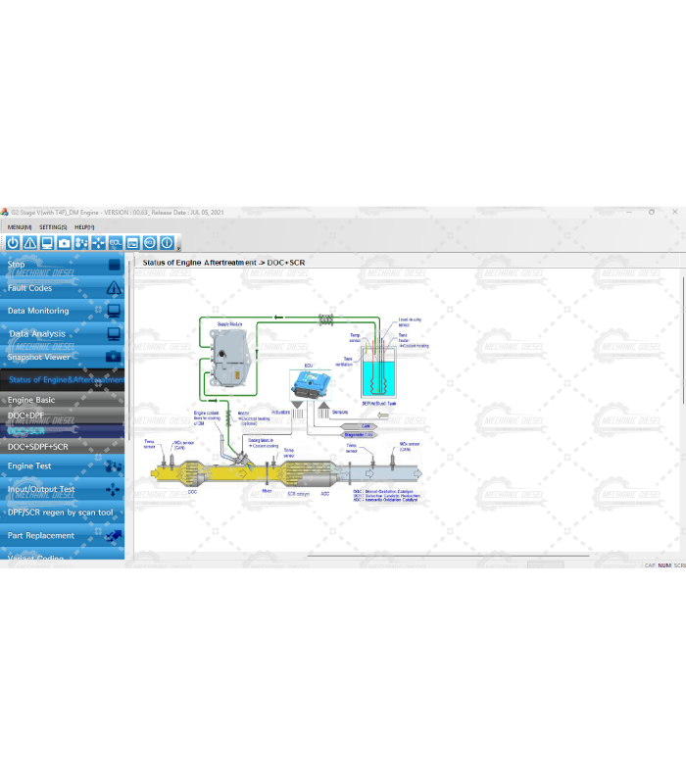Open the toolbar overflow arrow
The width and height of the screenshot is (686, 784).
pos(178,248)
